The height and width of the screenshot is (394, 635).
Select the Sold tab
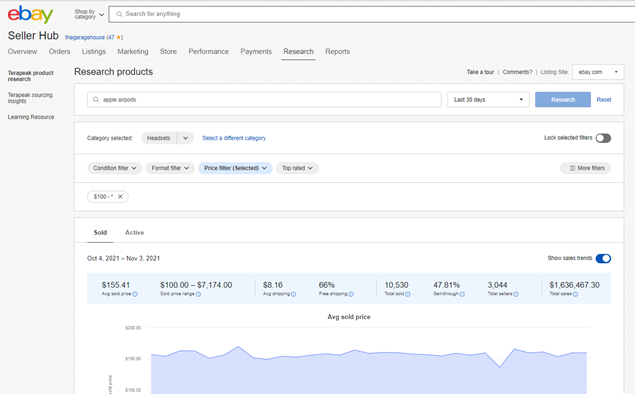100,232
